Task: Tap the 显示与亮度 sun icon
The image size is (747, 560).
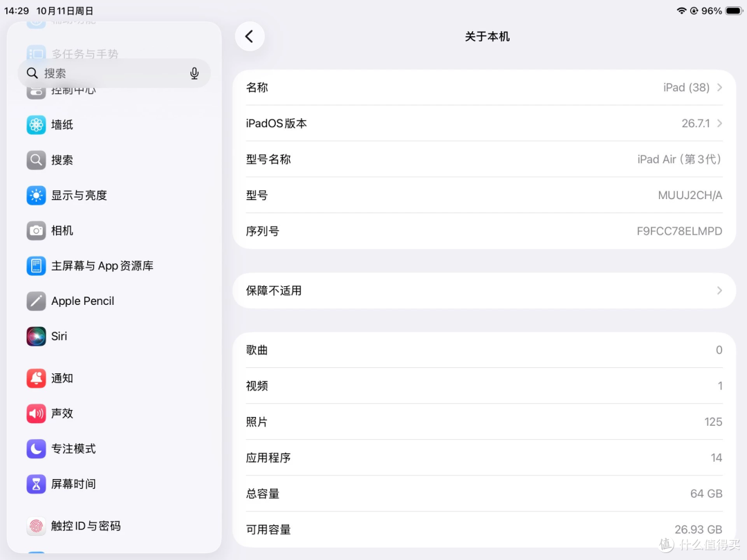Action: tap(36, 195)
